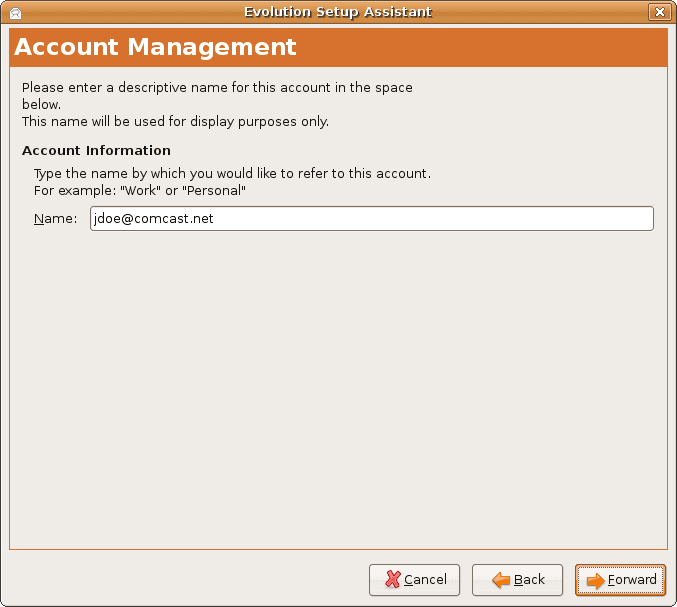The image size is (677, 607).
Task: Click the "Name:" field label
Action: click(55, 219)
